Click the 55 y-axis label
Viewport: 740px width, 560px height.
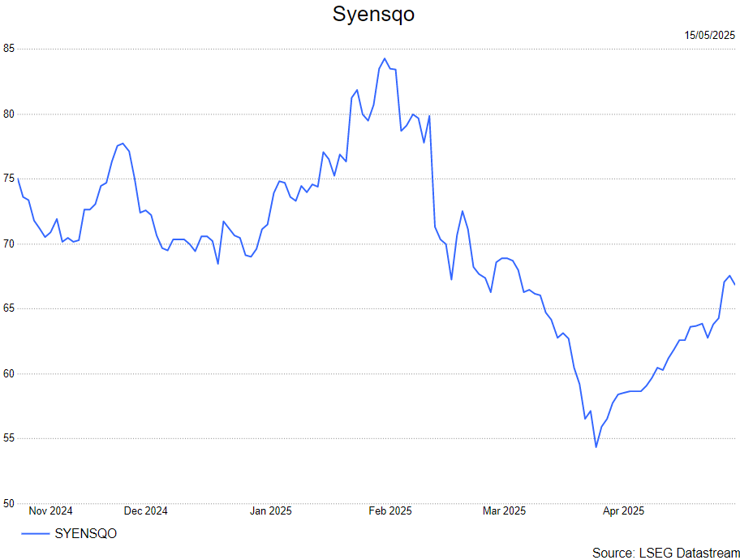8,438
